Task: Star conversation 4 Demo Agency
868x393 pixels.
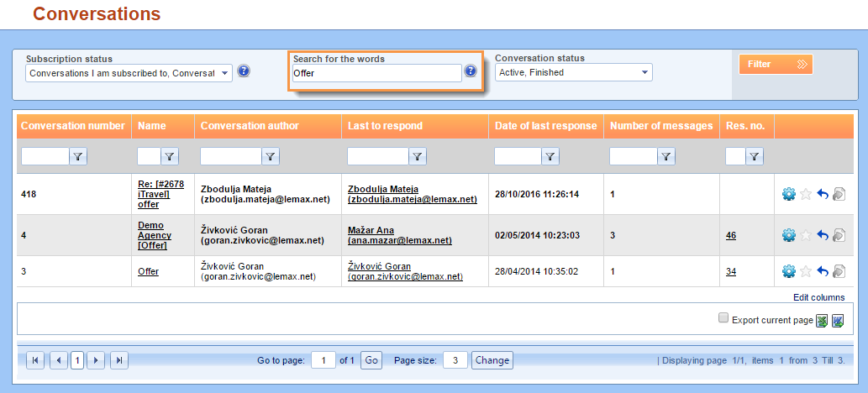Action: point(806,235)
